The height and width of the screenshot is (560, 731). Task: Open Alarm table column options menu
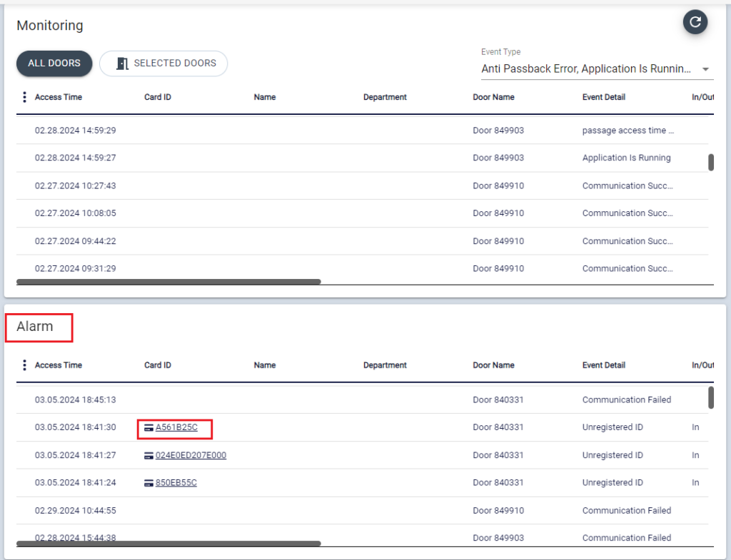pos(25,365)
